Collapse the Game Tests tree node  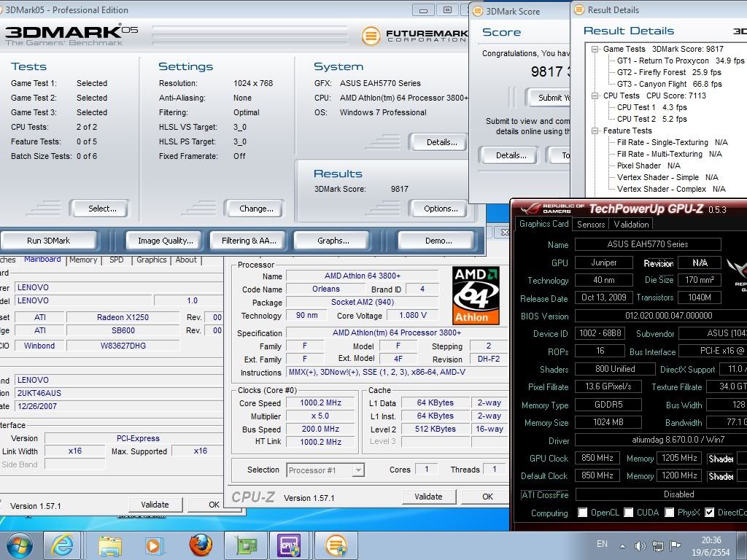(595, 49)
